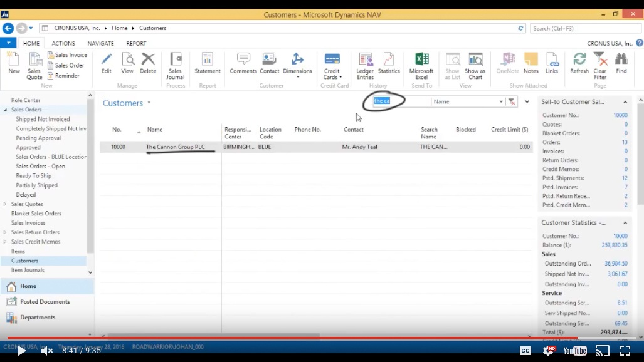Open customer Comments
644x362 pixels.
[243, 63]
